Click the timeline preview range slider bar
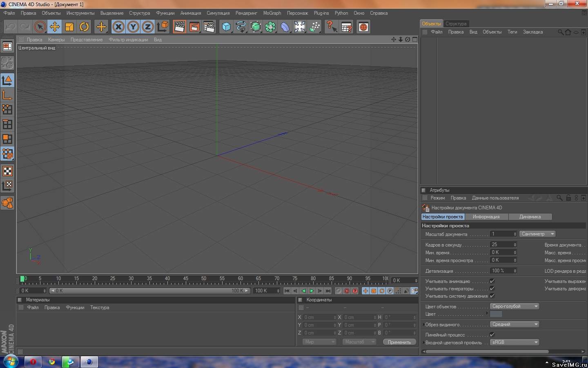 [x=149, y=291]
